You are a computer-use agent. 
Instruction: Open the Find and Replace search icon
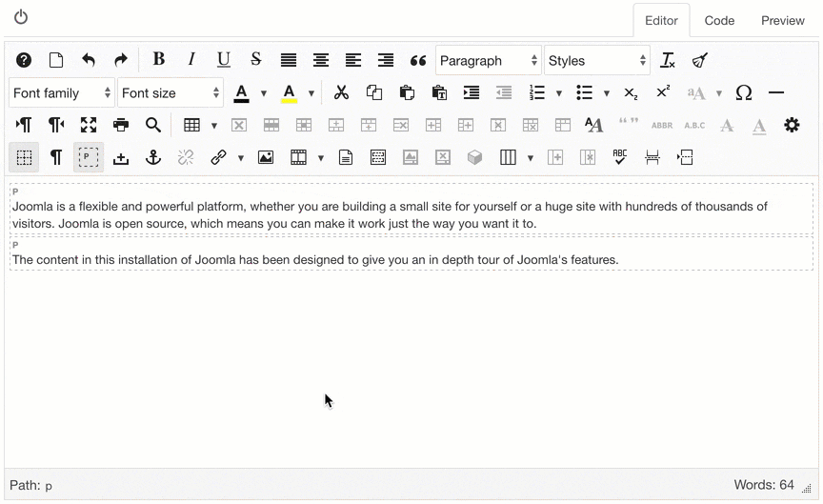coord(153,125)
